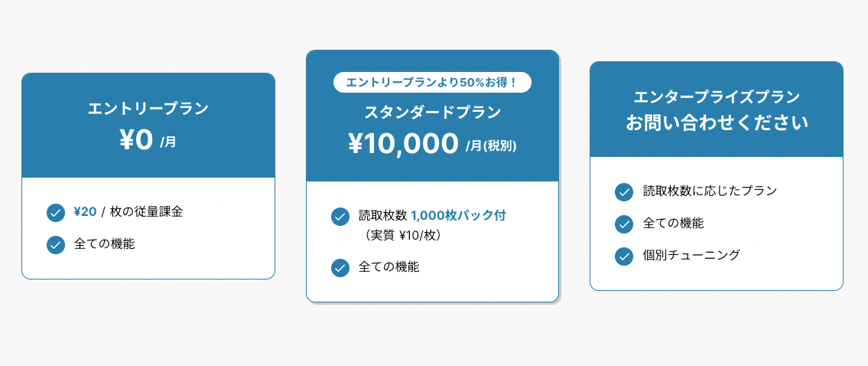Click checkmark icon beside 個別チューニング
Image resolution: width=868 pixels, height=366 pixels.
pos(624,256)
